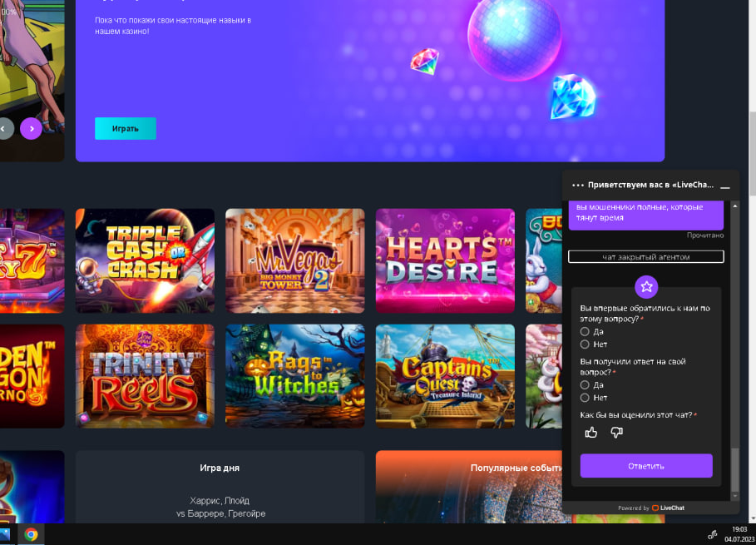Open the rabbit game tile beside Hearts Desire
756x545 pixels.
coord(544,261)
